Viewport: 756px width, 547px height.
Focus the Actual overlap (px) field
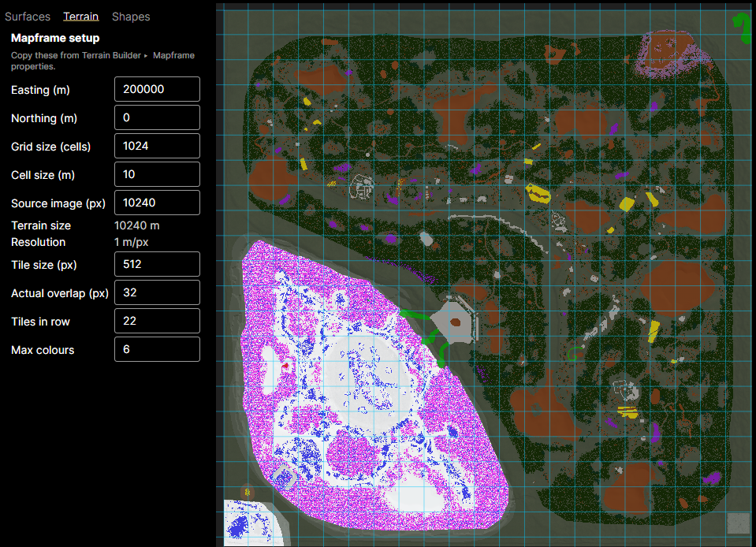pos(157,292)
